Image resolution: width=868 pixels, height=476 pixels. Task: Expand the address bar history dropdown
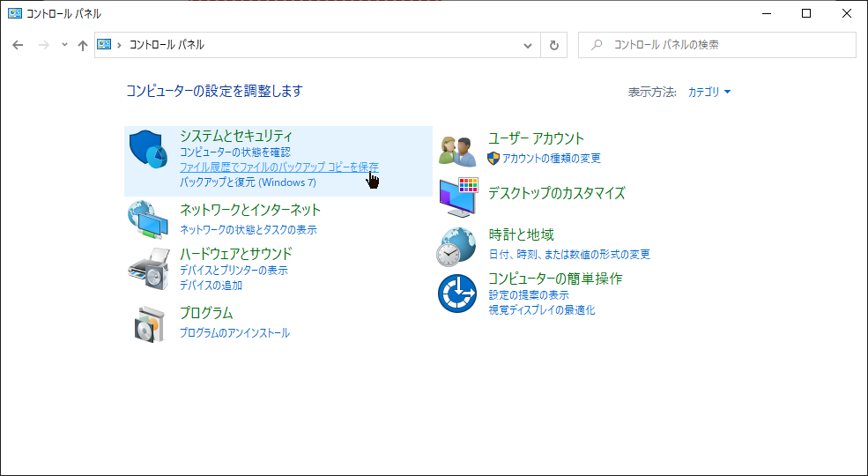pos(528,45)
